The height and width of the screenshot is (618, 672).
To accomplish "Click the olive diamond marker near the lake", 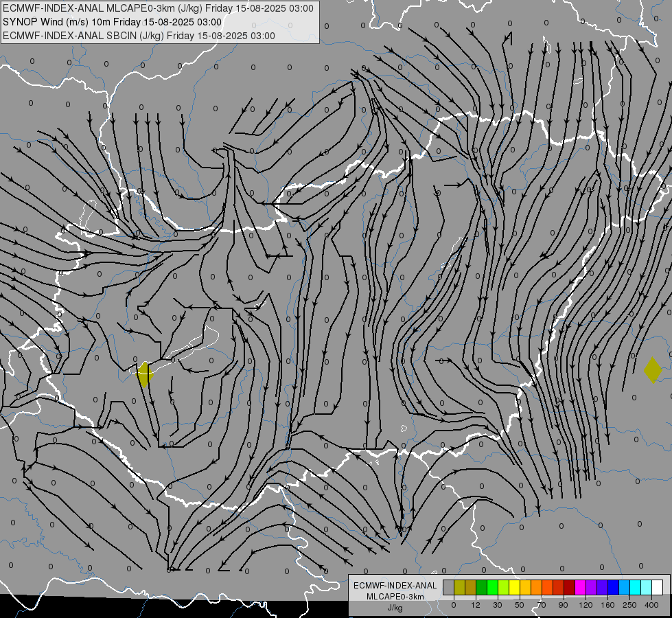I will point(144,374).
